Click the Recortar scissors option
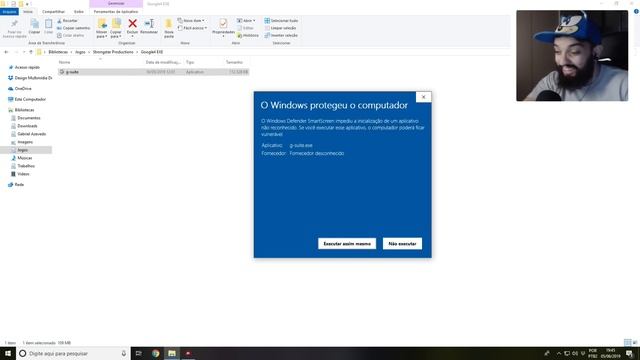 67,20
